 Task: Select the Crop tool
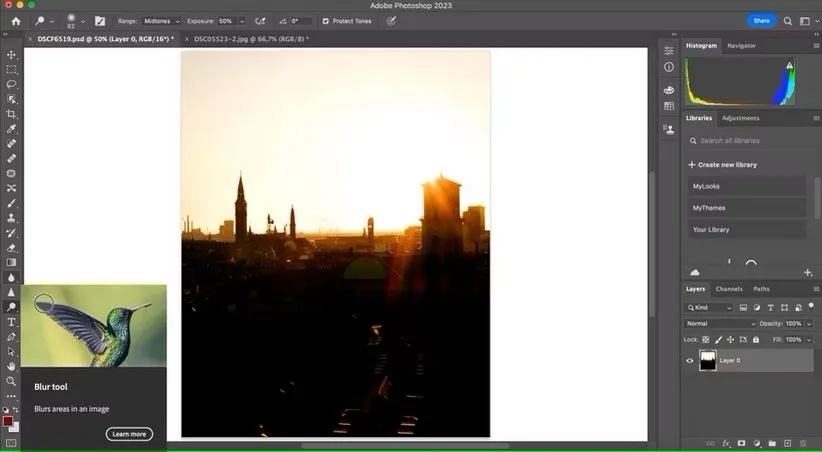(x=12, y=114)
